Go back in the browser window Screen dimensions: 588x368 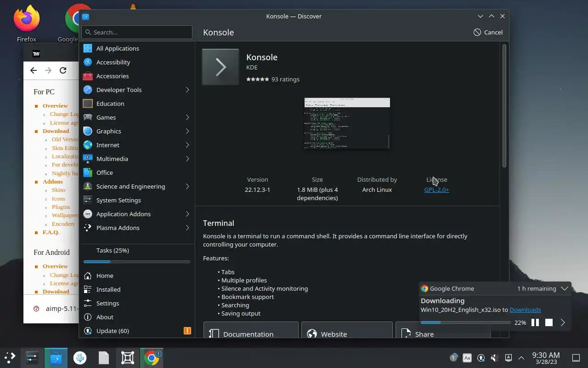pyautogui.click(x=34, y=70)
